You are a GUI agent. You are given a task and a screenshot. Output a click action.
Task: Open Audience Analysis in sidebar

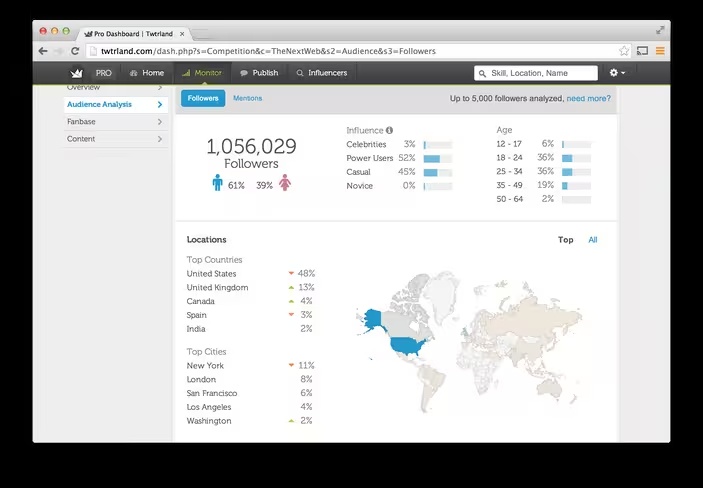[x=116, y=105]
